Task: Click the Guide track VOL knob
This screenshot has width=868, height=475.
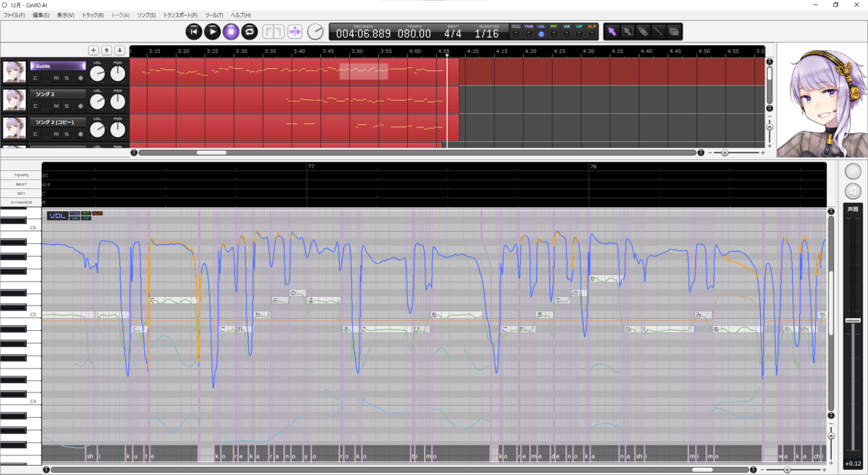Action: (x=97, y=74)
